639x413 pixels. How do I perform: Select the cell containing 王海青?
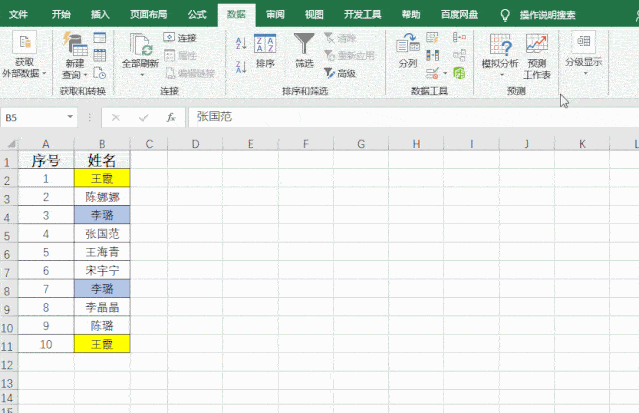(x=102, y=252)
